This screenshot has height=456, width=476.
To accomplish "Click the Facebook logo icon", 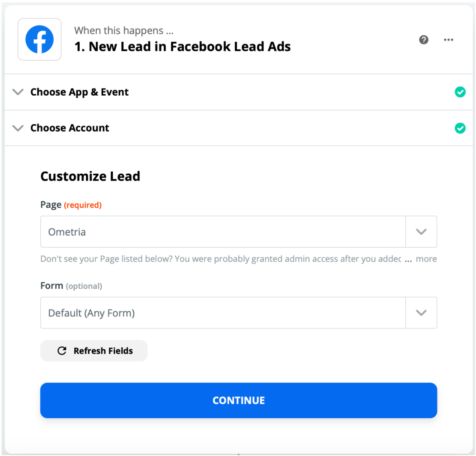I will 39,39.
